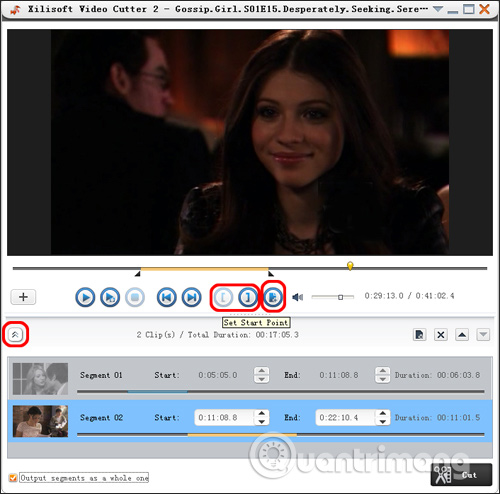Image resolution: width=500 pixels, height=494 pixels.
Task: Click the Segment 01 label
Action: pos(101,375)
